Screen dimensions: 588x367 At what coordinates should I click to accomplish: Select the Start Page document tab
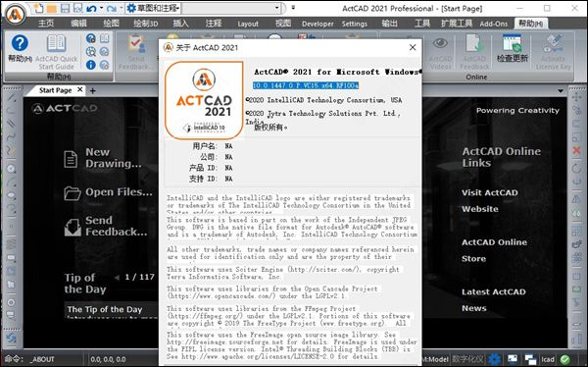tap(55, 90)
